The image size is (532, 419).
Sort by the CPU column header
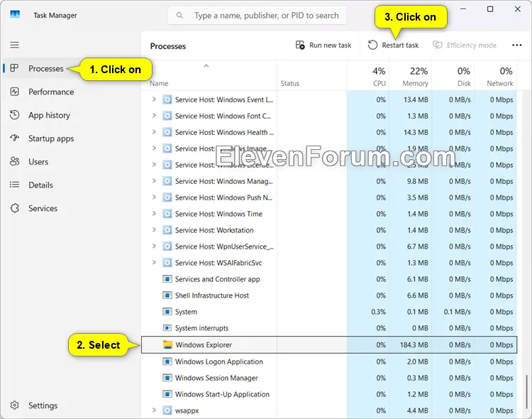pyautogui.click(x=368, y=77)
